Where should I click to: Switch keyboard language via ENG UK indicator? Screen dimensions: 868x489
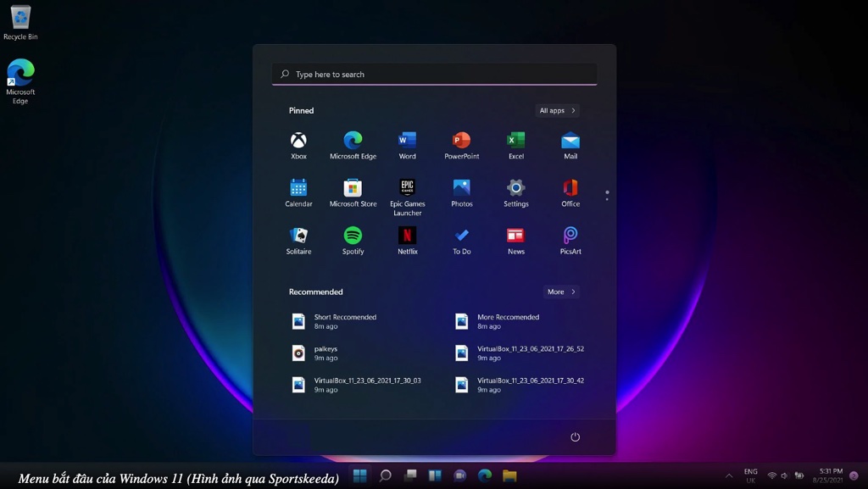pyautogui.click(x=749, y=475)
